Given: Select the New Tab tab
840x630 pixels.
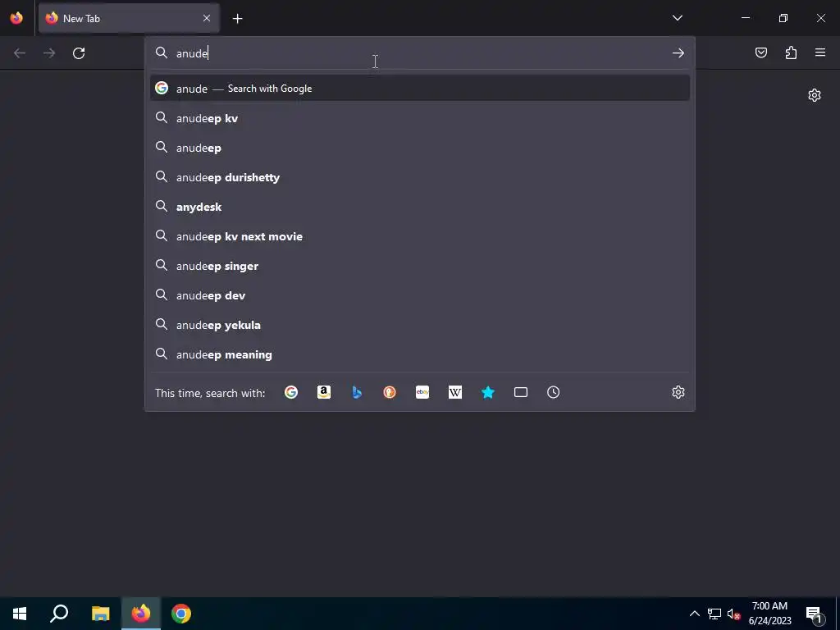Looking at the screenshot, I should point(129,18).
